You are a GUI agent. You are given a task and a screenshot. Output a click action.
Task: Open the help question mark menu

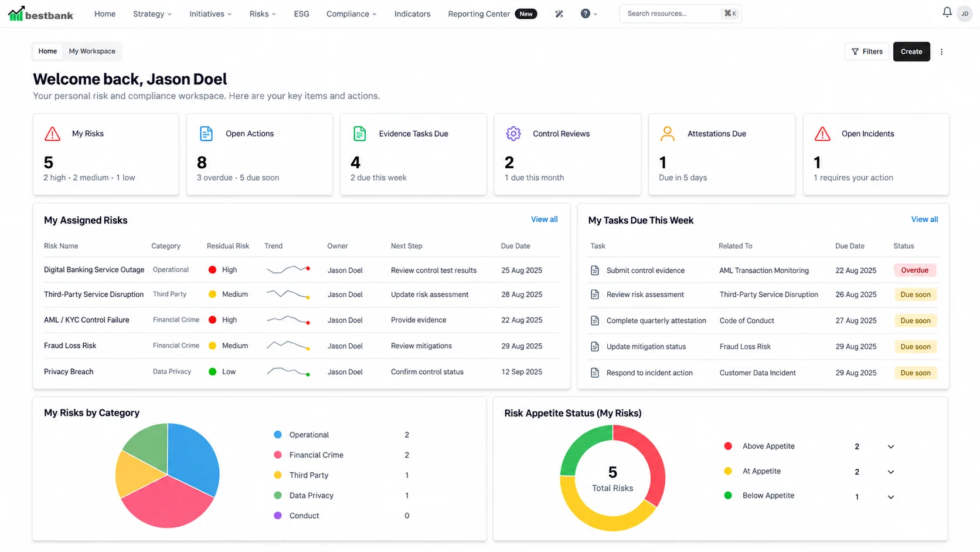pyautogui.click(x=588, y=13)
